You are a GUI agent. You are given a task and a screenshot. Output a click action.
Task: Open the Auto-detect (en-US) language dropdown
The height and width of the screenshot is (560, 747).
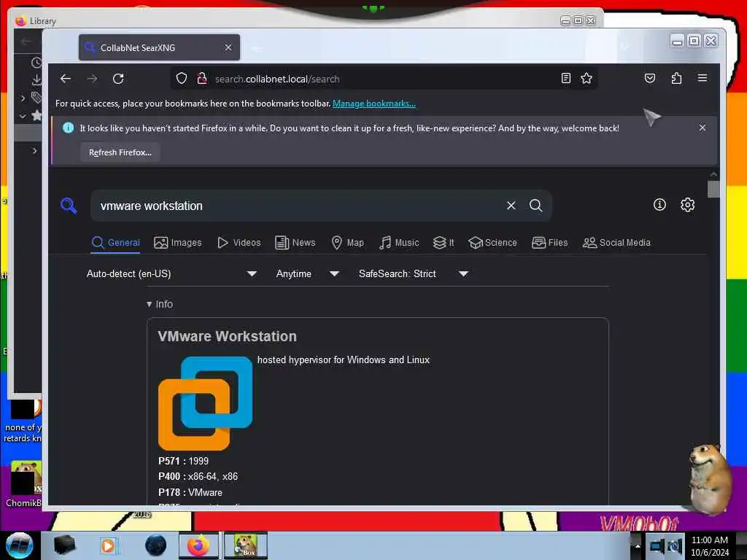click(x=171, y=274)
